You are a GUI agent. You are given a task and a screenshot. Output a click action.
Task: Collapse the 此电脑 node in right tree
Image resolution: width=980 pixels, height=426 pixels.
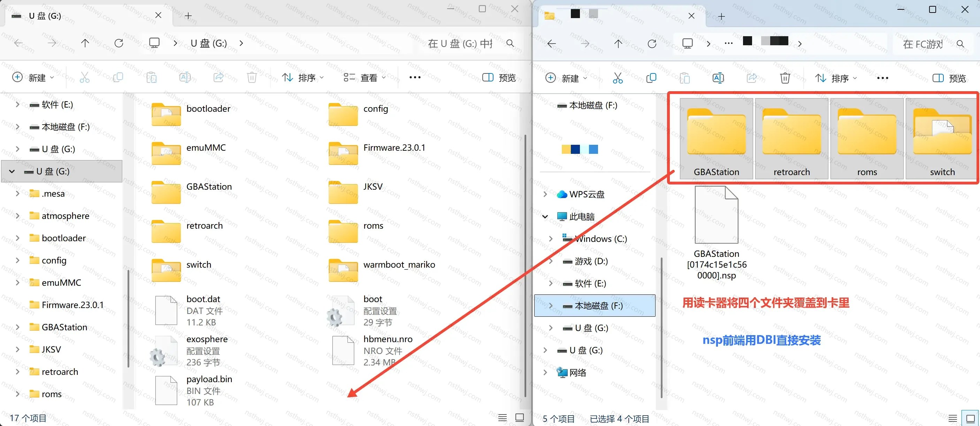click(x=545, y=216)
